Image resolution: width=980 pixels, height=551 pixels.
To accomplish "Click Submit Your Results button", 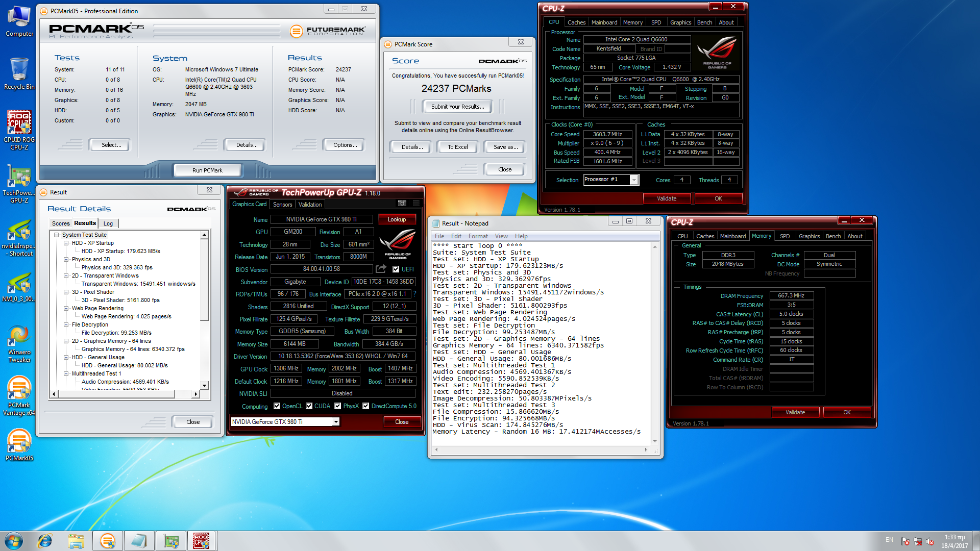I will [457, 107].
